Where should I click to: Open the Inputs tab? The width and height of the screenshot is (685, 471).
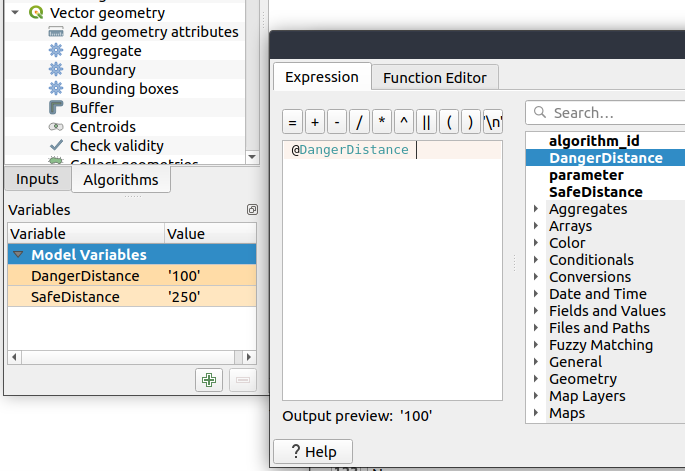(38, 179)
